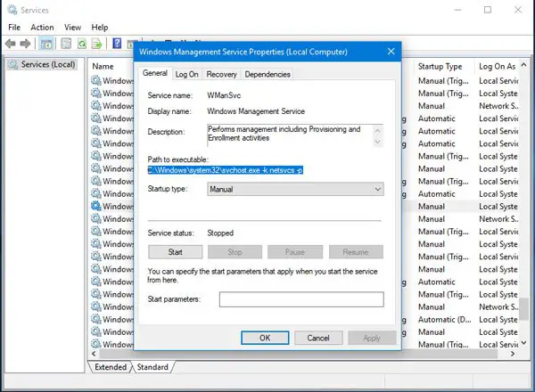Click the highlighted gear icon of the selected service row

click(96, 206)
